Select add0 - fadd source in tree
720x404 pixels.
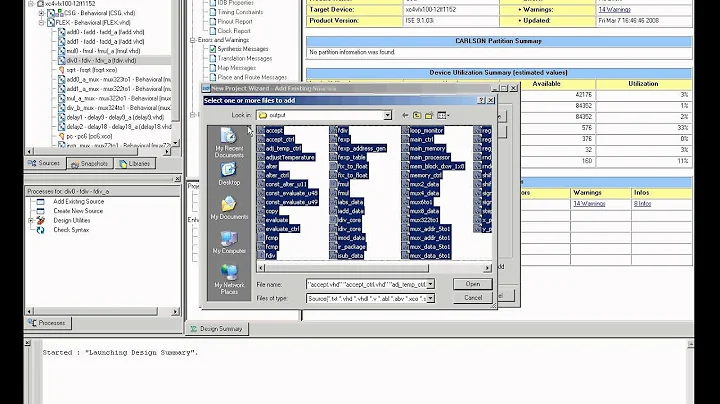click(105, 32)
